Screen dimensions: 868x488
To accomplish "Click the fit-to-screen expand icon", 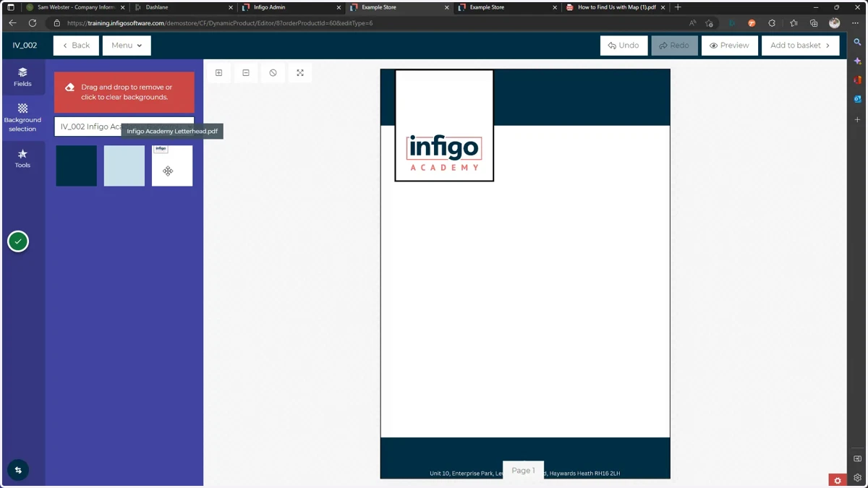I will 300,73.
